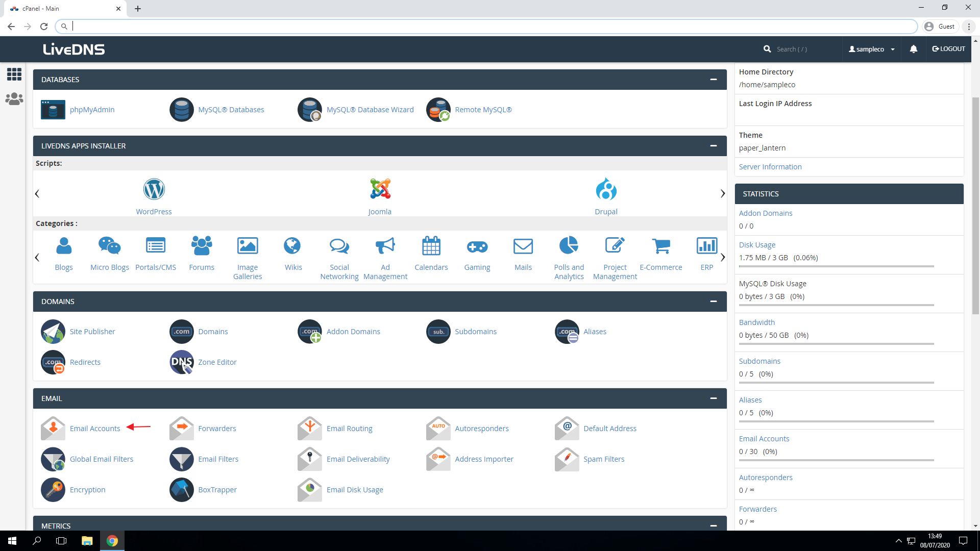Click the BoxTrapper icon
Image resolution: width=980 pixels, height=551 pixels.
click(182, 490)
